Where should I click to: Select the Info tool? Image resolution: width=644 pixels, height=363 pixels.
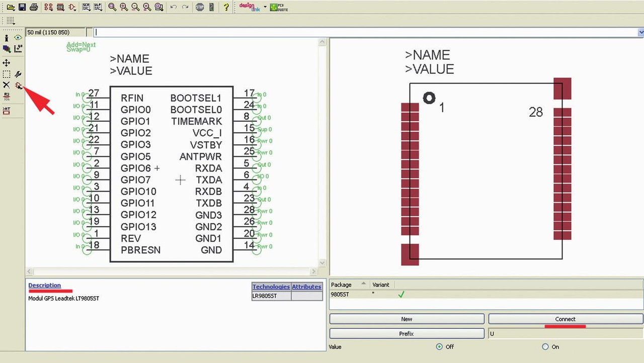pos(6,38)
